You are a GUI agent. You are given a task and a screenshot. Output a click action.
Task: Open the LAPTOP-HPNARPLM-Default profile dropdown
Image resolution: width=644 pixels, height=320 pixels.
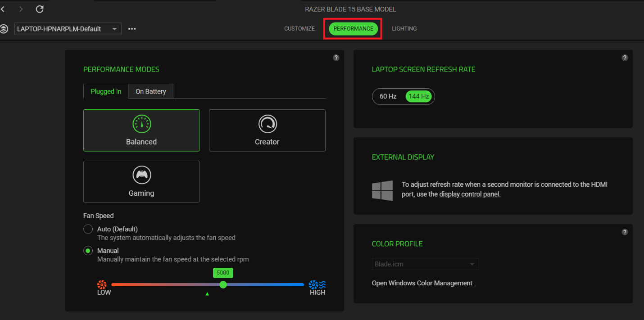(68, 28)
